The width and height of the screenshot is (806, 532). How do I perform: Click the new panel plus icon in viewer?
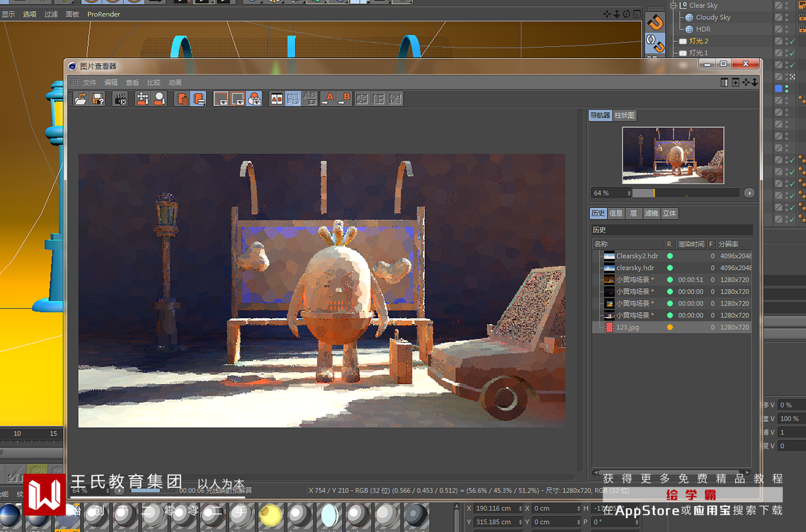click(x=735, y=83)
